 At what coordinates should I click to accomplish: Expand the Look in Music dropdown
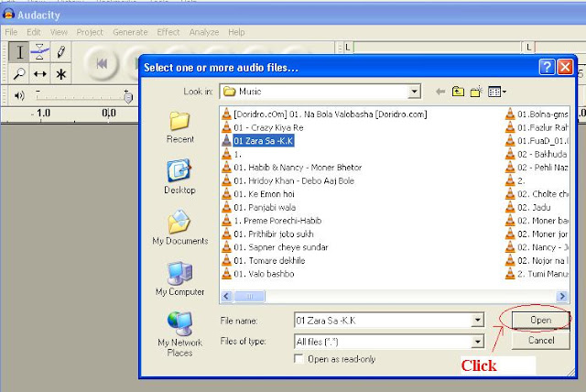point(414,92)
